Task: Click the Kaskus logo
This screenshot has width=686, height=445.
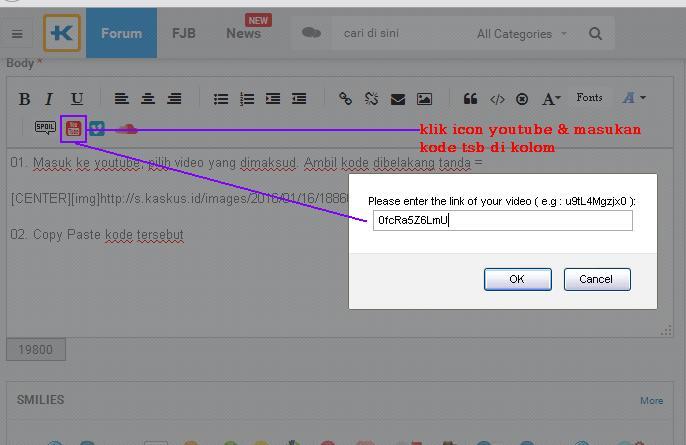Action: 62,33
